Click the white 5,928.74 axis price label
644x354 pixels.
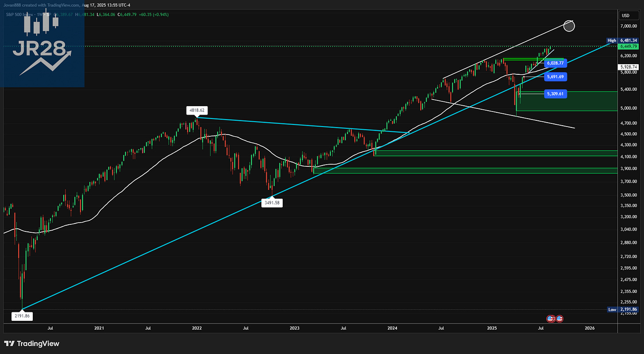click(629, 67)
